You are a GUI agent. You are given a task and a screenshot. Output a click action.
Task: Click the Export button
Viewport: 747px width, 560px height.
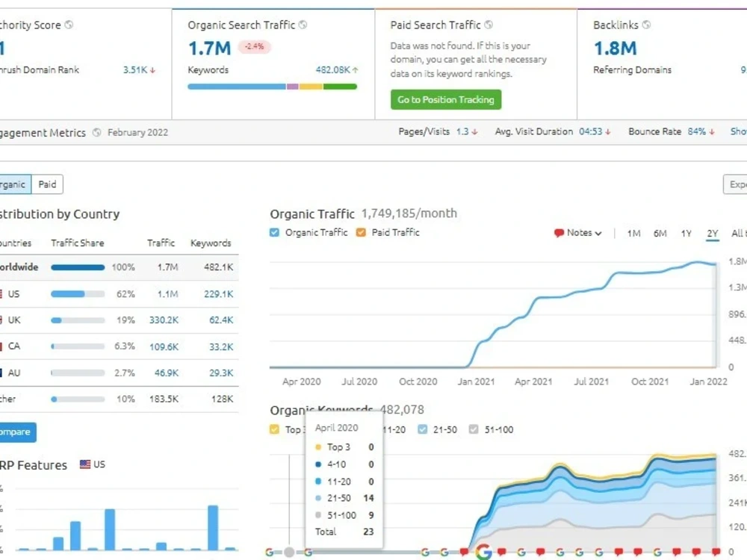click(x=735, y=184)
